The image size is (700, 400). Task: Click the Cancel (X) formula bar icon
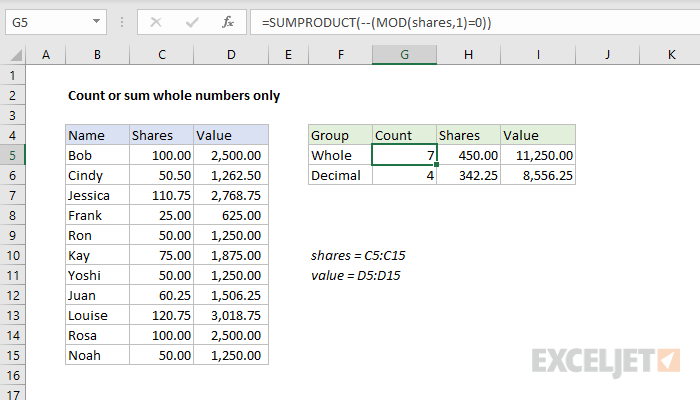(x=156, y=22)
